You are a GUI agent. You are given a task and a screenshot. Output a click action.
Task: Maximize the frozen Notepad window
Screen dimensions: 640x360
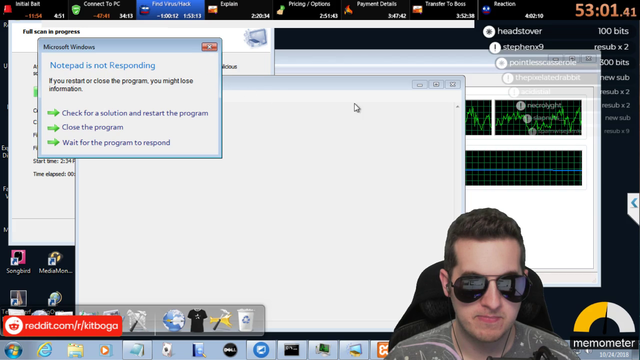pos(436,84)
